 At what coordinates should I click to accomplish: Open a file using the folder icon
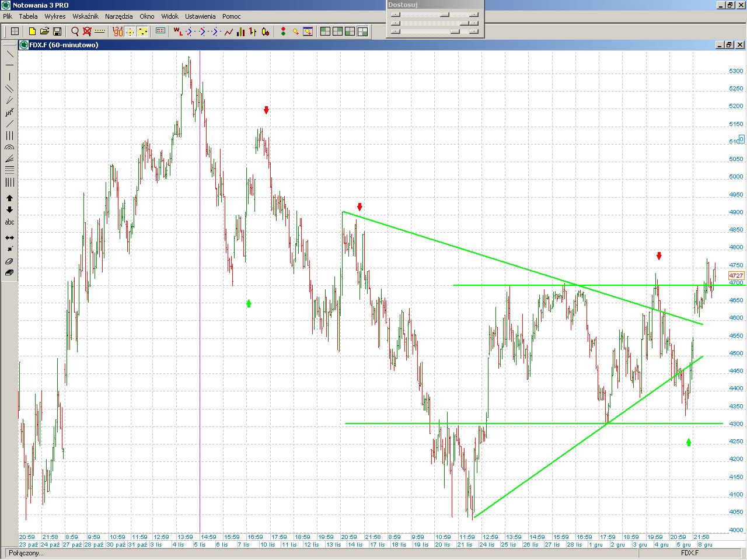(x=44, y=32)
